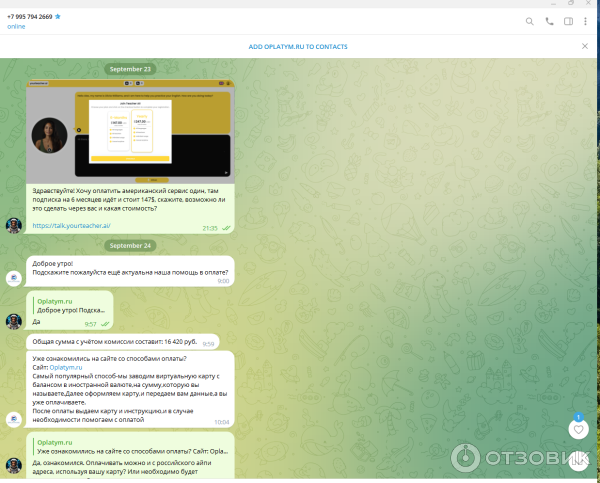Click the scroll-to-bottom arrow button
Image resolution: width=600 pixels, height=483 pixels.
pyautogui.click(x=578, y=461)
